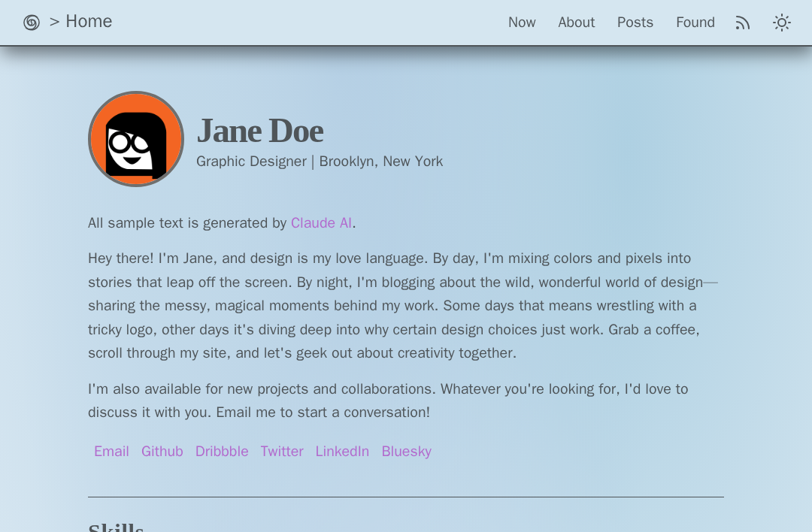Click the Jane Doe name heading

259,131
